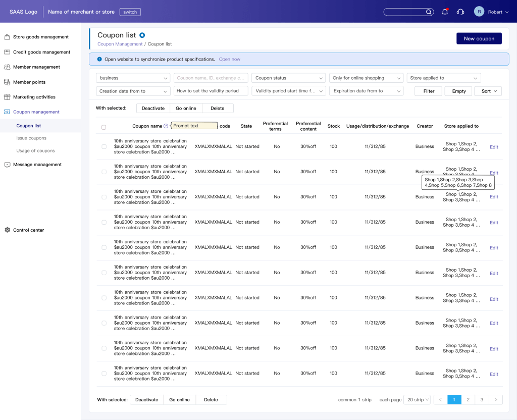This screenshot has width=517, height=420.
Task: Expand the Coupon status dropdown
Action: pyautogui.click(x=288, y=78)
